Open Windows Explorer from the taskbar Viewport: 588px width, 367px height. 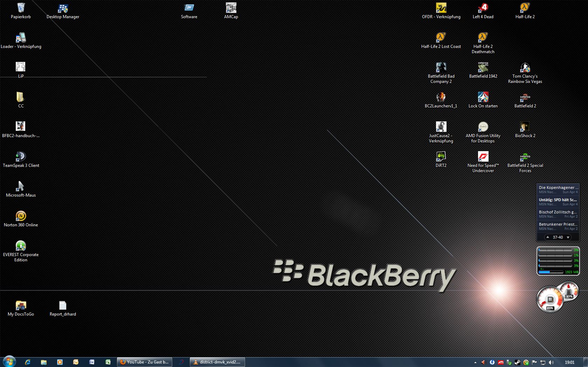44,362
